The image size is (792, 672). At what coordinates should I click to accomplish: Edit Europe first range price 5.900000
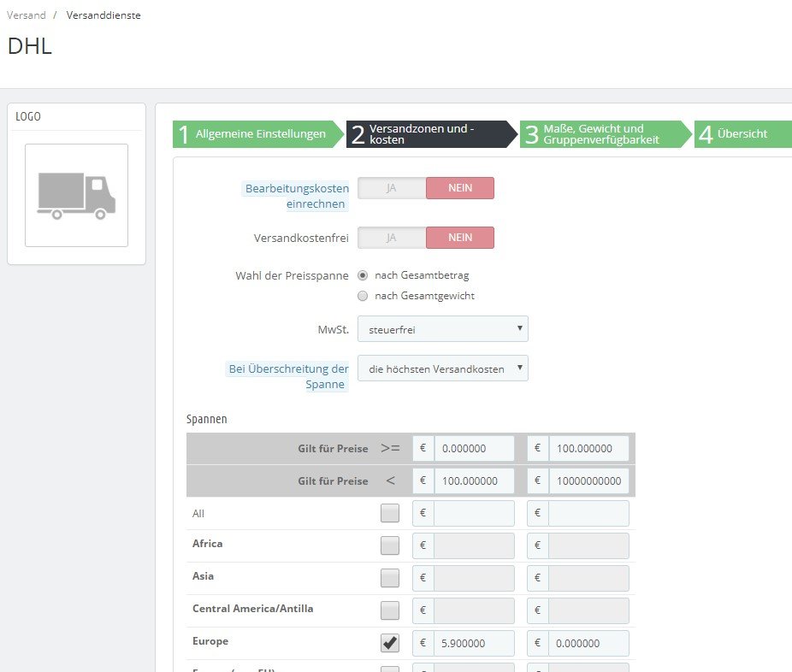[474, 643]
